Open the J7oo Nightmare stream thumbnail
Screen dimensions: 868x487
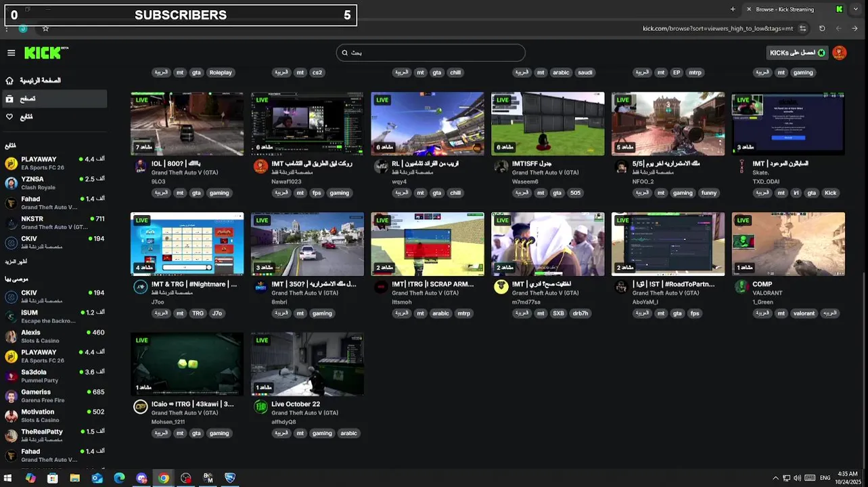point(187,244)
